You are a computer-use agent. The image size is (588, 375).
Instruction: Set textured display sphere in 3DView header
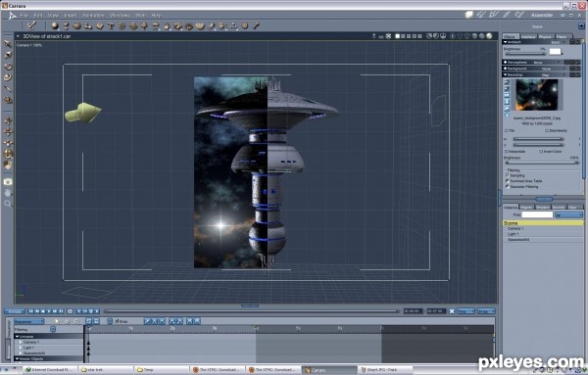point(489,36)
